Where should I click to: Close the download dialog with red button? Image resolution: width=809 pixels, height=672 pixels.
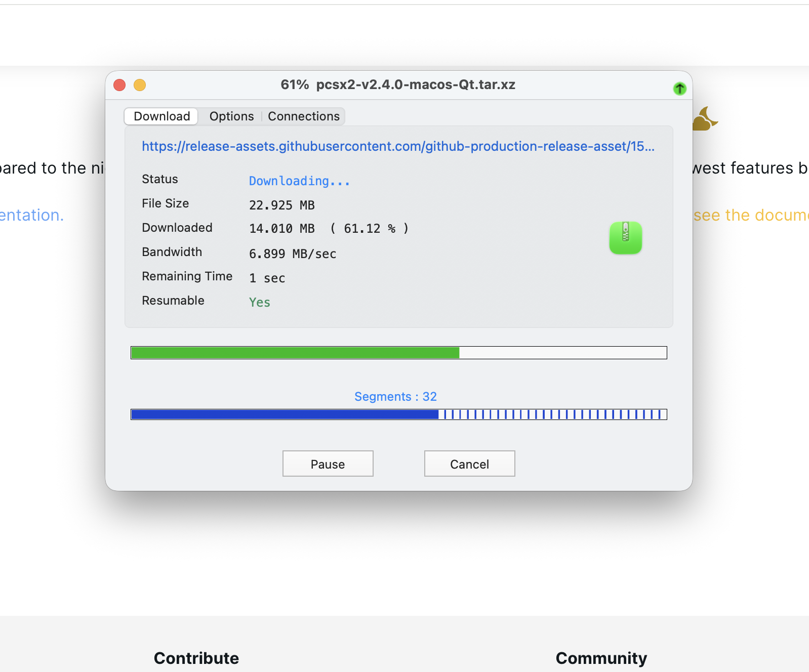point(119,85)
